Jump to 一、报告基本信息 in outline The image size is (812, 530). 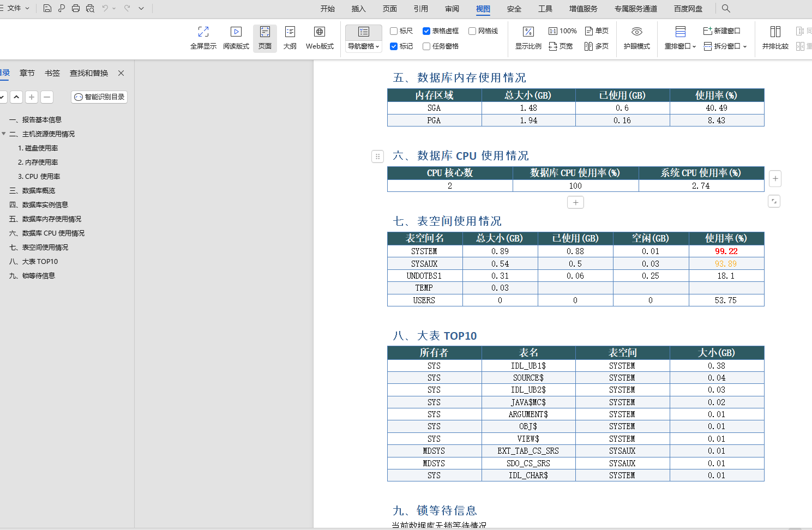35,120
